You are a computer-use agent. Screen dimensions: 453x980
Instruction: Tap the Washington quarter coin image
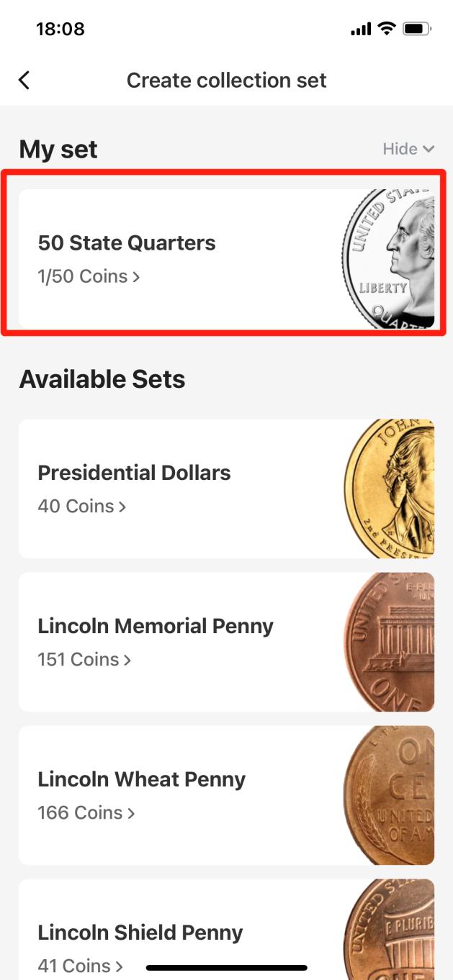[390, 258]
